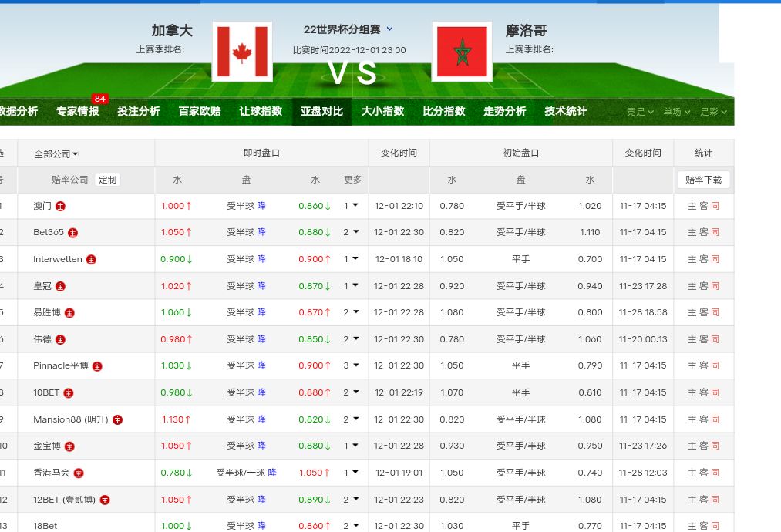Image resolution: width=781 pixels, height=532 pixels.
Task: Select the 专家情报 tab
Action: tap(77, 111)
